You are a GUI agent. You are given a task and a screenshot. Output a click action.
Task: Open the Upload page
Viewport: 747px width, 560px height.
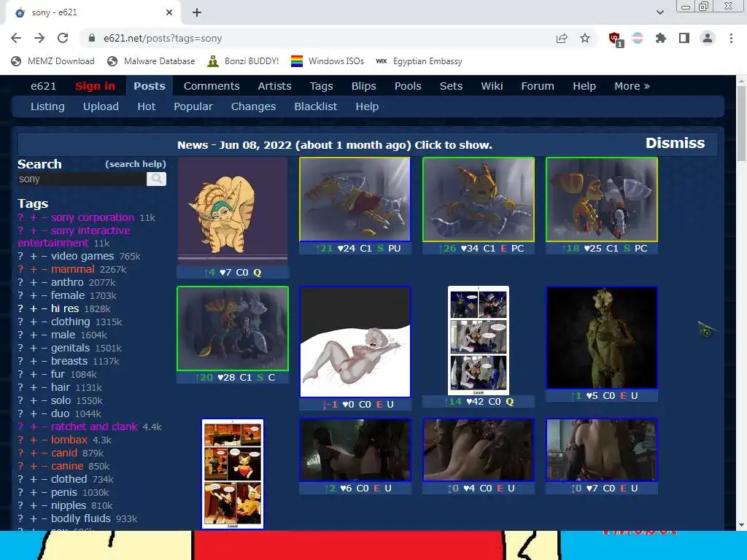click(x=101, y=106)
